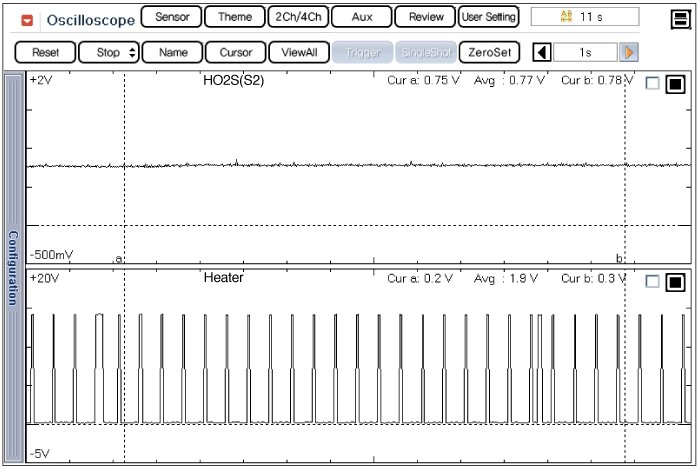
Task: Toggle filled square box on HO2S(S2) channel
Action: [675, 84]
